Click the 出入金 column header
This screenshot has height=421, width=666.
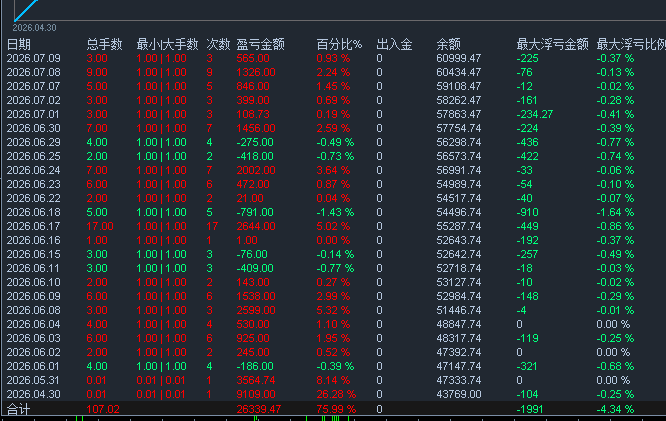[x=394, y=44]
